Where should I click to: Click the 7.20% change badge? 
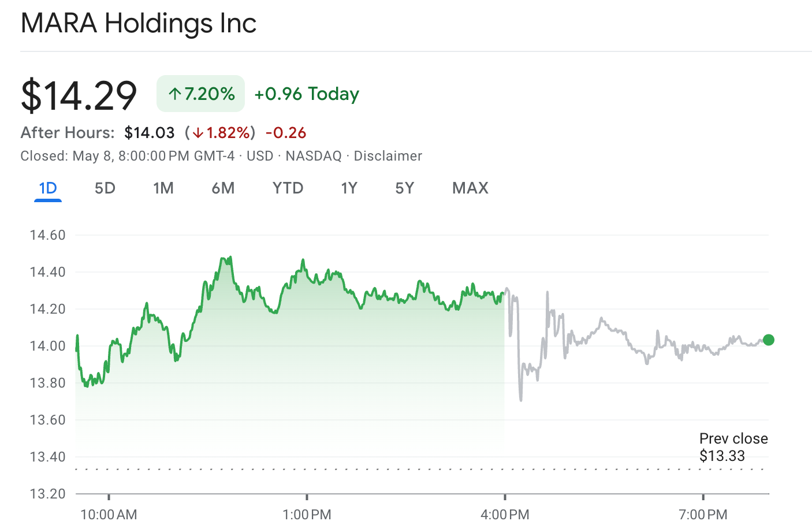(x=200, y=93)
